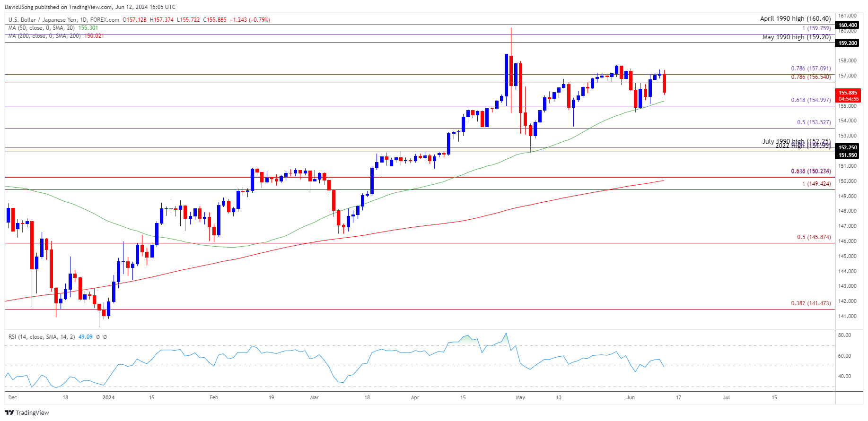Click the high price H157.374
This screenshot has height=421, width=868.
click(x=162, y=20)
